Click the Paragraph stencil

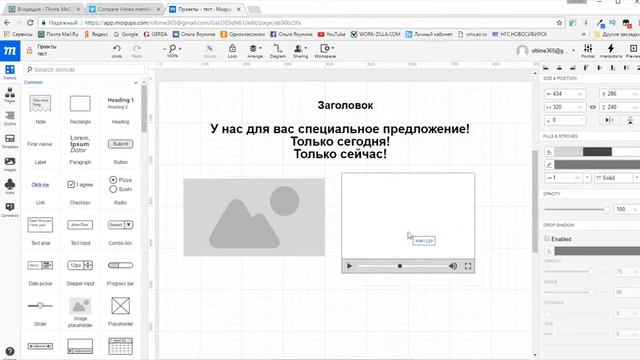80,144
